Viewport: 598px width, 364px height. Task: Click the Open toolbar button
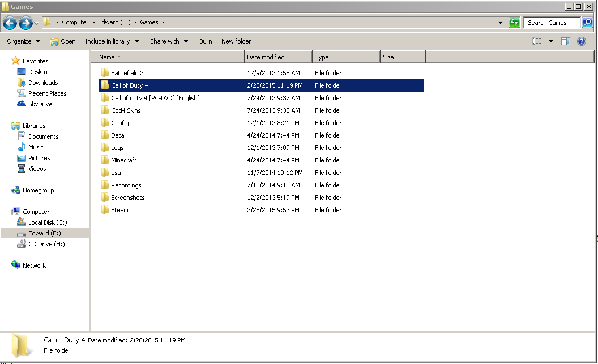(x=63, y=41)
